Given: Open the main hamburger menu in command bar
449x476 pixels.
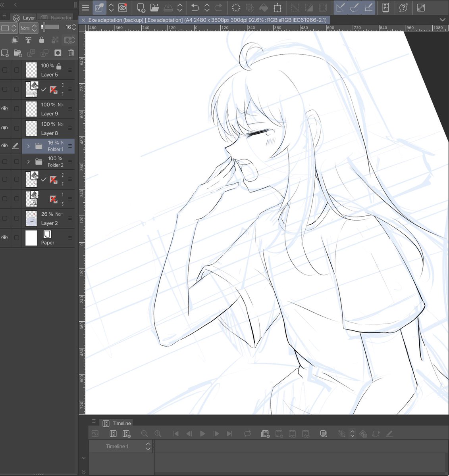Looking at the screenshot, I should pos(85,8).
